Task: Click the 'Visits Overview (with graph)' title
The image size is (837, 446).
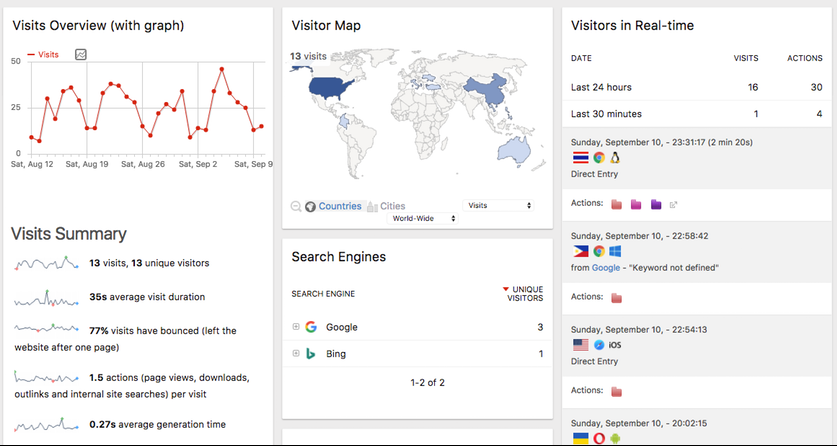Action: coord(98,25)
